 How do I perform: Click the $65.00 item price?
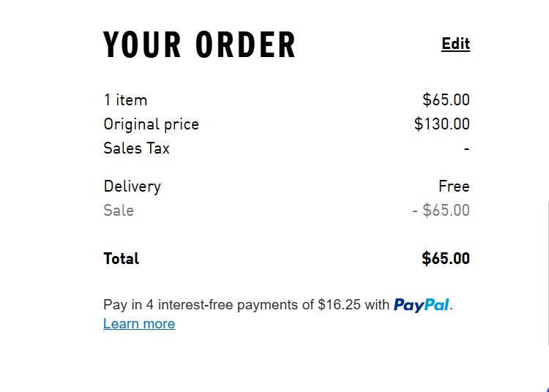click(446, 100)
